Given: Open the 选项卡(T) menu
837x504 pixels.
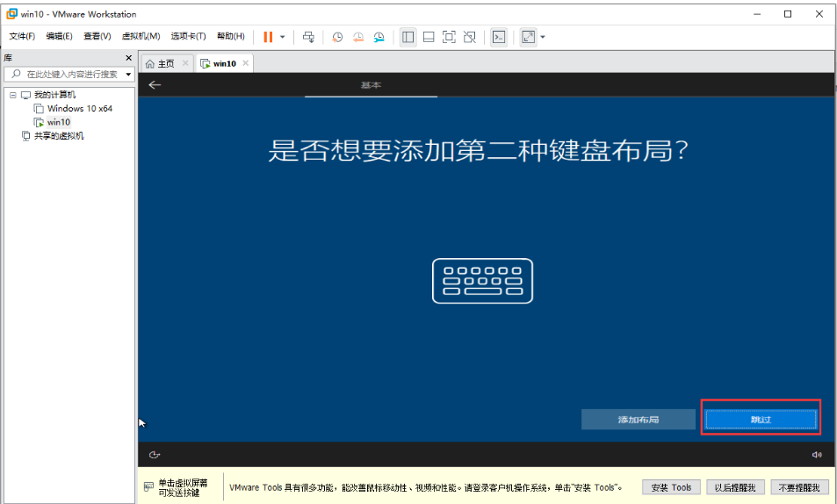Looking at the screenshot, I should pyautogui.click(x=189, y=36).
